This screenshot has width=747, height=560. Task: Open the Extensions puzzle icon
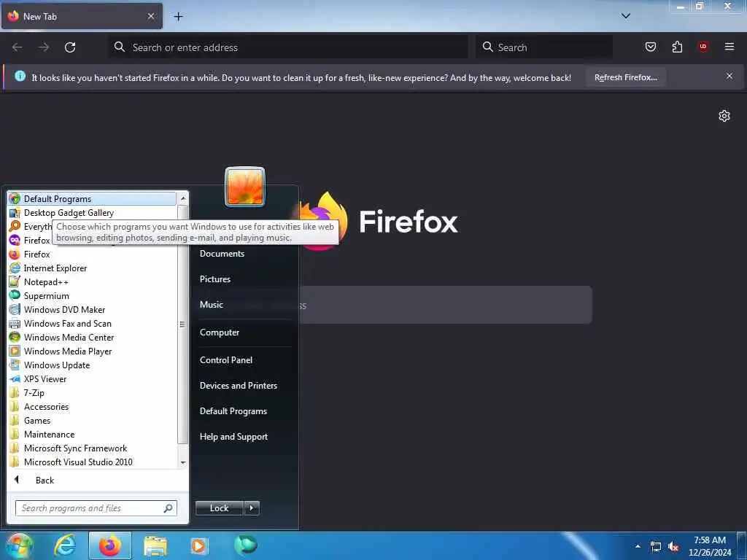(x=677, y=47)
